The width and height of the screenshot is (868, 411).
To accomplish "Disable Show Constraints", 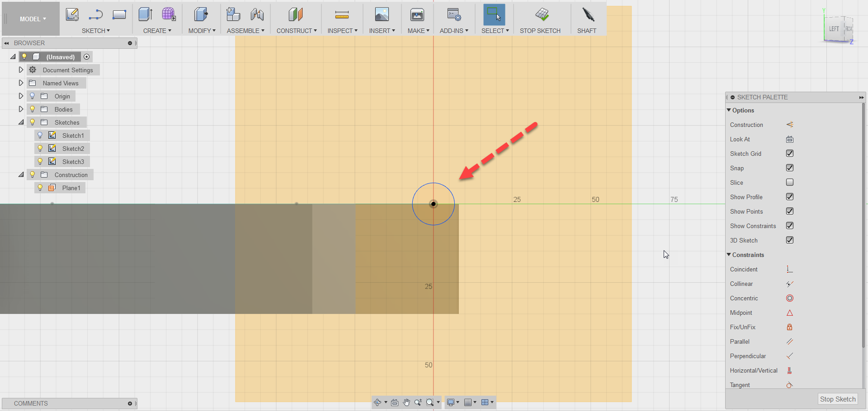I will (x=790, y=226).
